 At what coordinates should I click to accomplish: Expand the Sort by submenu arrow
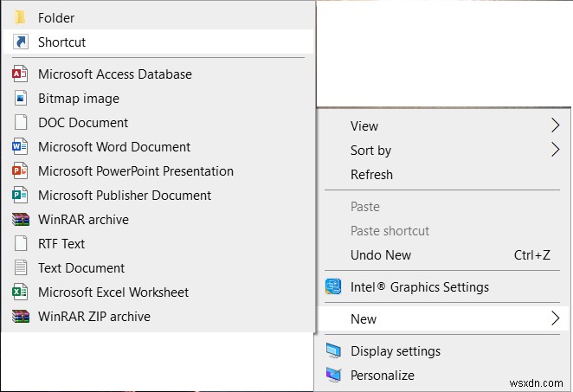tap(555, 150)
